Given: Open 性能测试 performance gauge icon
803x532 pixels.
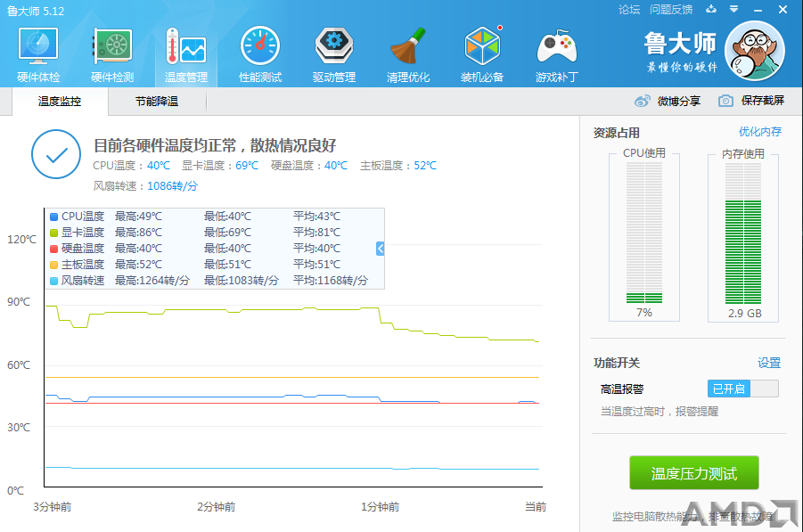Looking at the screenshot, I should click(260, 46).
